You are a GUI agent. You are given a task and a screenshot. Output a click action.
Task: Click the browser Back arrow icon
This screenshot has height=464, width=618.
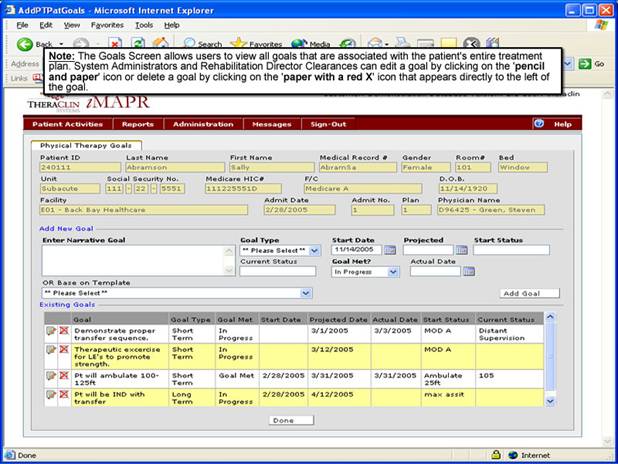(x=24, y=44)
